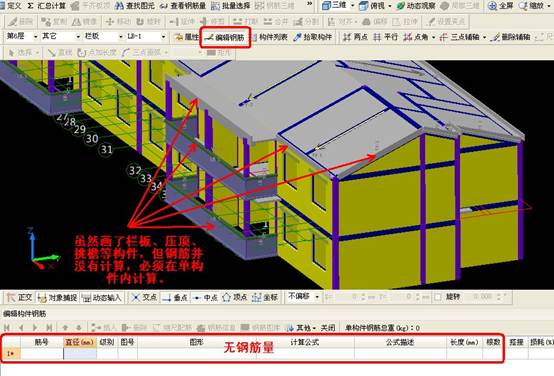554x376 pixels.
Task: Click the 移动 move tool
Action: (x=118, y=22)
